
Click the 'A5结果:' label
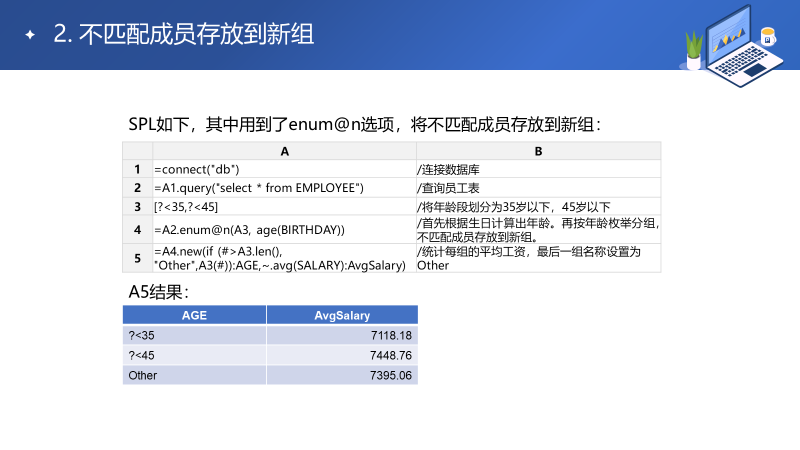[x=159, y=292]
